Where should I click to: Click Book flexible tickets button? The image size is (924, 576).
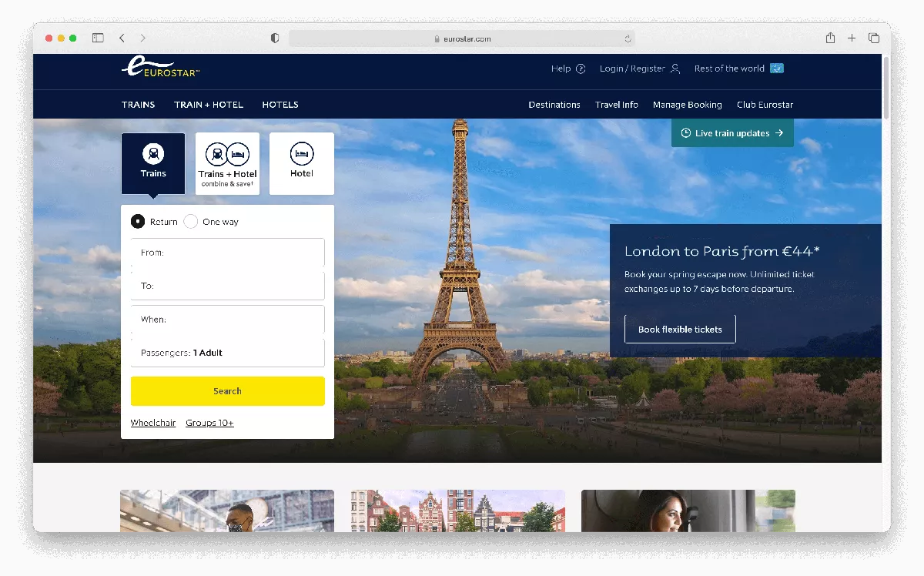click(x=680, y=330)
